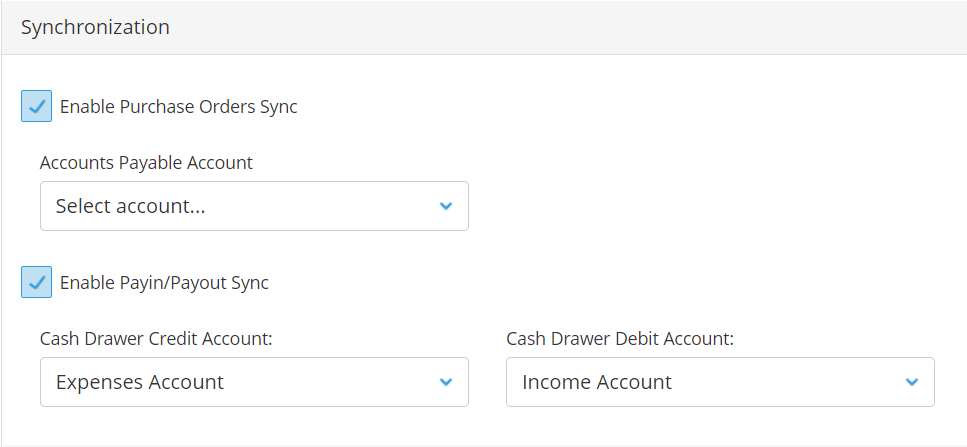The width and height of the screenshot is (967, 447).
Task: Click the chevron arrow beside Expenses Account
Action: click(445, 382)
